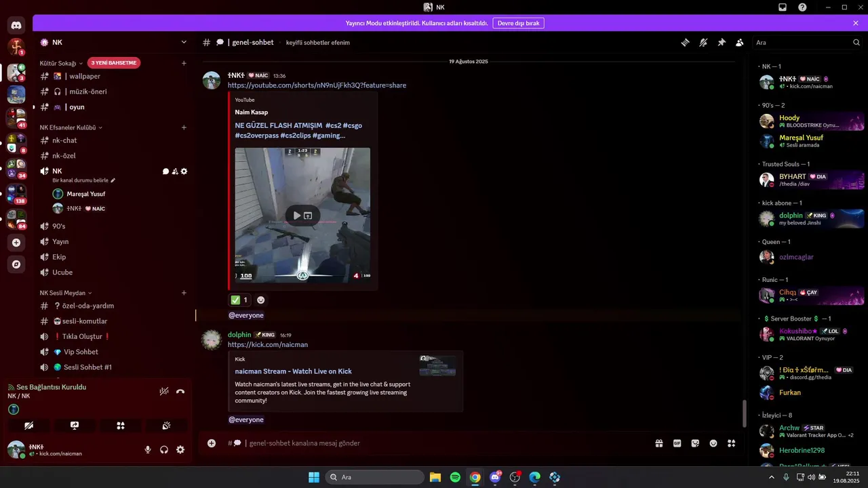Open threads icon in channel header

click(686, 42)
